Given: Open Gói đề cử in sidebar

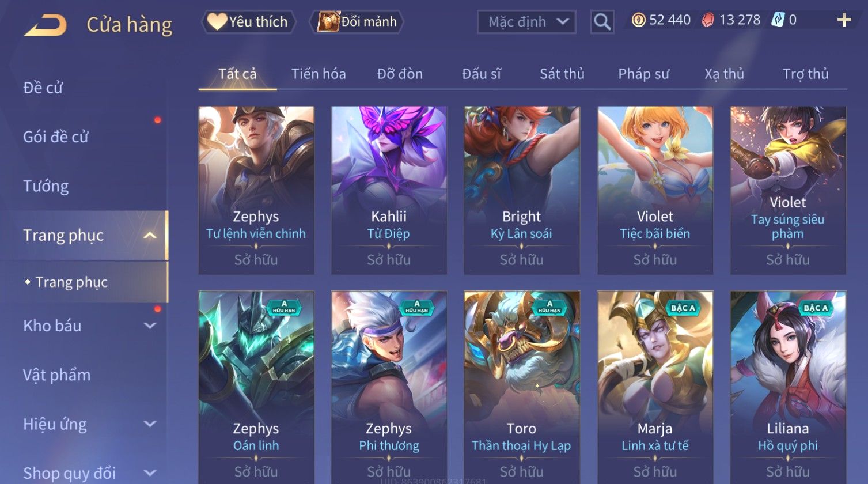Looking at the screenshot, I should [56, 137].
